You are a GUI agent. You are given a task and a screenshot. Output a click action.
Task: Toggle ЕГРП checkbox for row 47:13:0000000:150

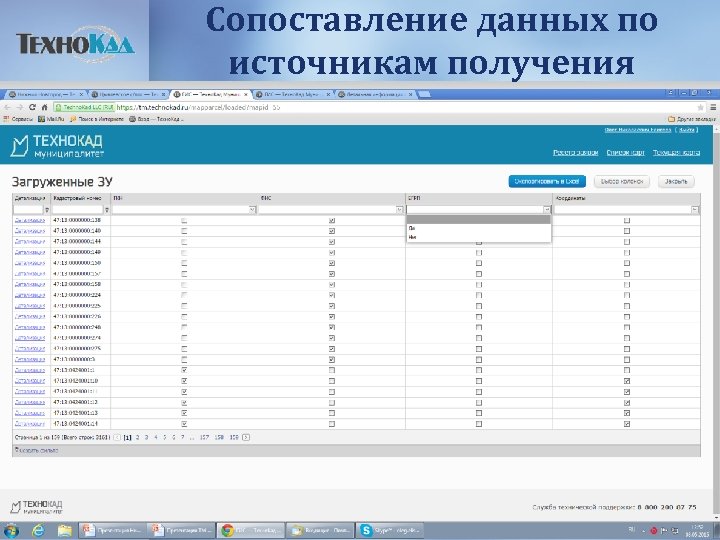pos(479,263)
